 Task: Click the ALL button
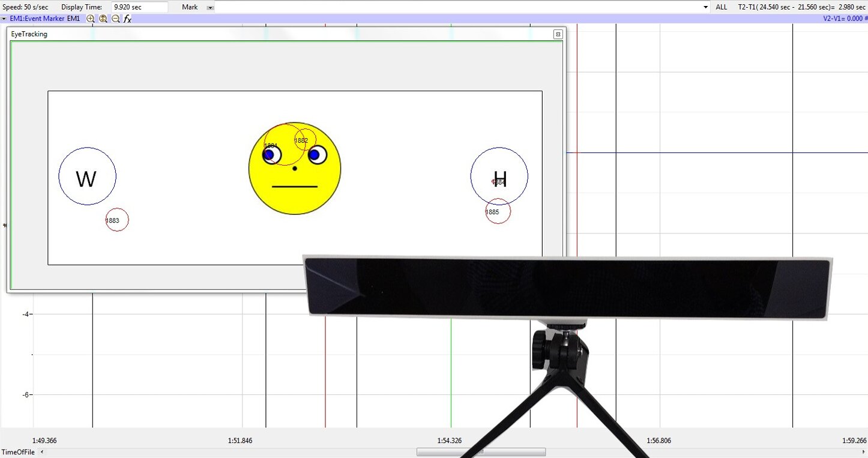(722, 7)
